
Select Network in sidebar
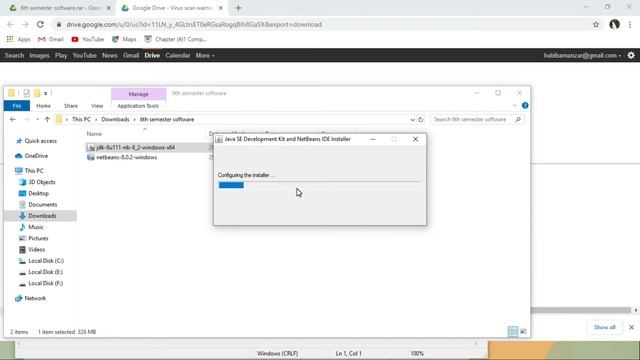(x=35, y=298)
